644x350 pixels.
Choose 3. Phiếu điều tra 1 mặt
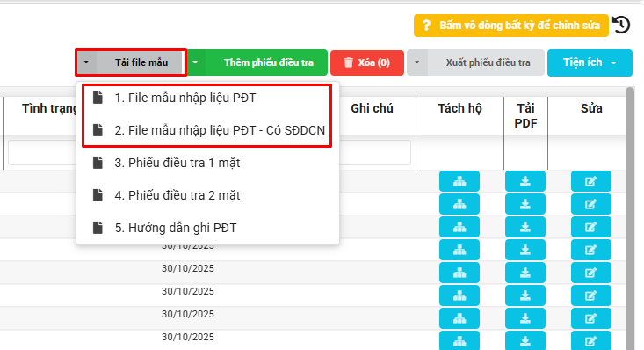click(207, 163)
